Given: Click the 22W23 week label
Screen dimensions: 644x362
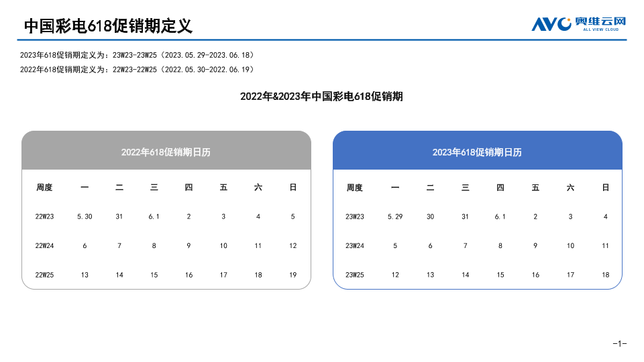Looking at the screenshot, I should pos(44,217).
